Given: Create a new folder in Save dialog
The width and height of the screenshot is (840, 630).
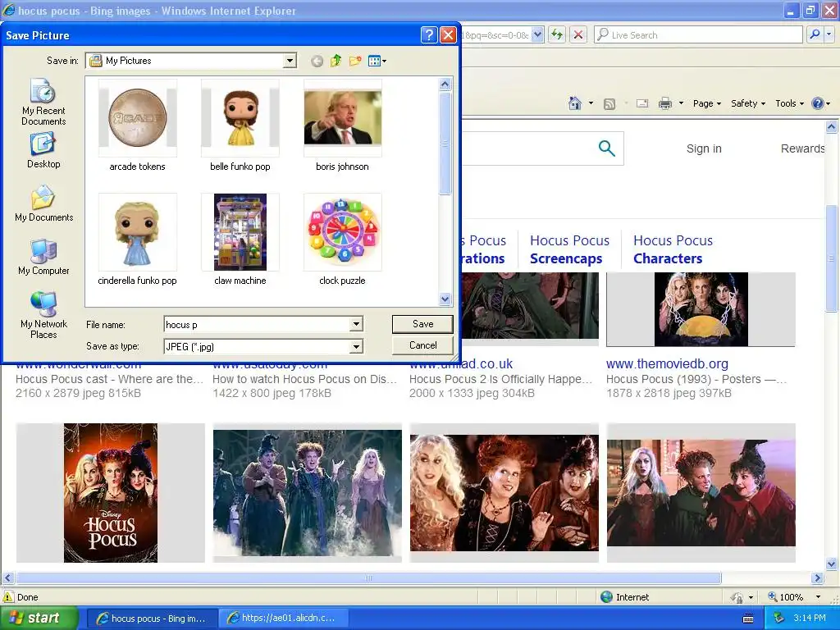Looking at the screenshot, I should coord(354,61).
